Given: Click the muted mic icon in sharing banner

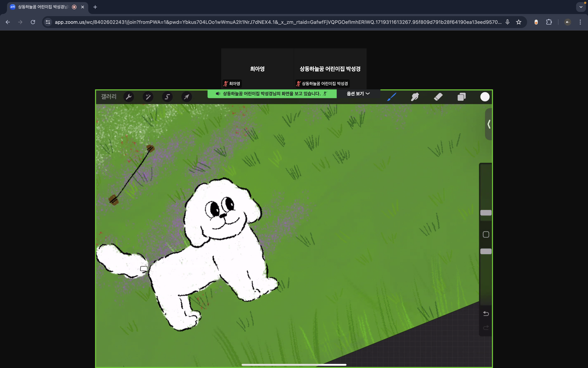Looking at the screenshot, I should pos(325,94).
